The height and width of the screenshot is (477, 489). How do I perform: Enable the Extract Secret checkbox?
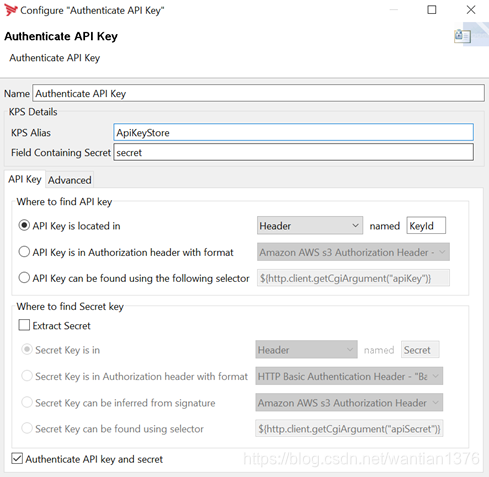click(x=24, y=325)
